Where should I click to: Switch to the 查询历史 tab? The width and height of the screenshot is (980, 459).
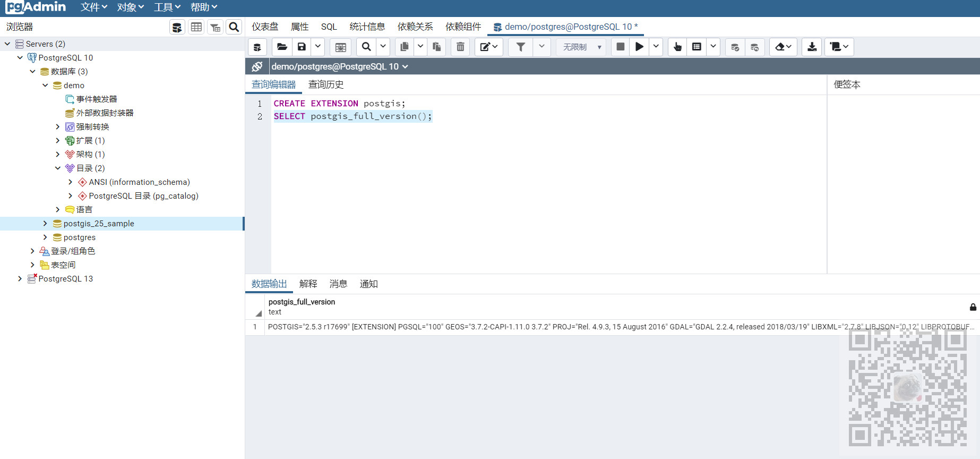tap(326, 84)
